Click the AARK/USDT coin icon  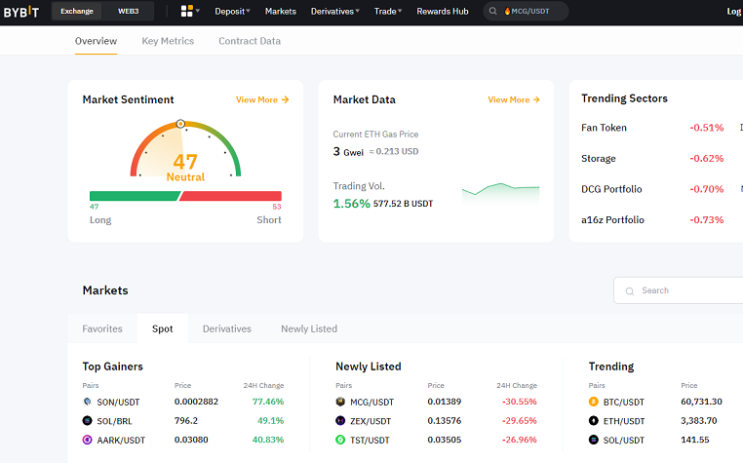click(87, 440)
